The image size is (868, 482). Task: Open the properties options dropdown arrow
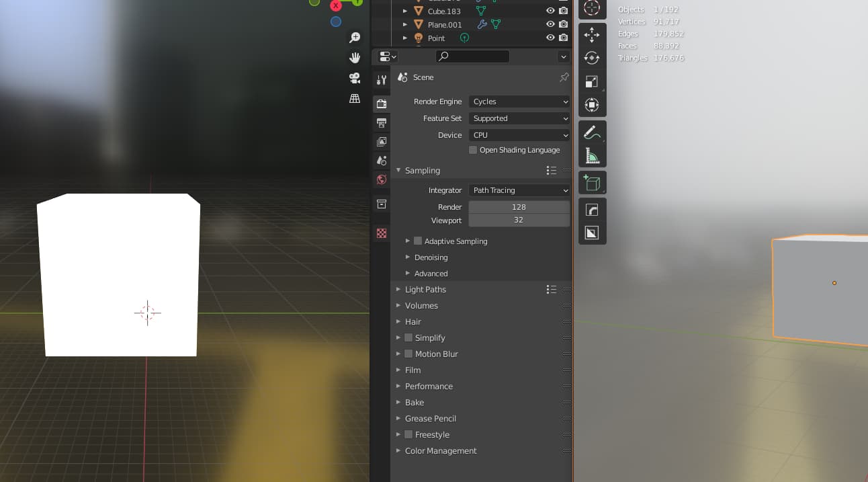[x=564, y=56]
